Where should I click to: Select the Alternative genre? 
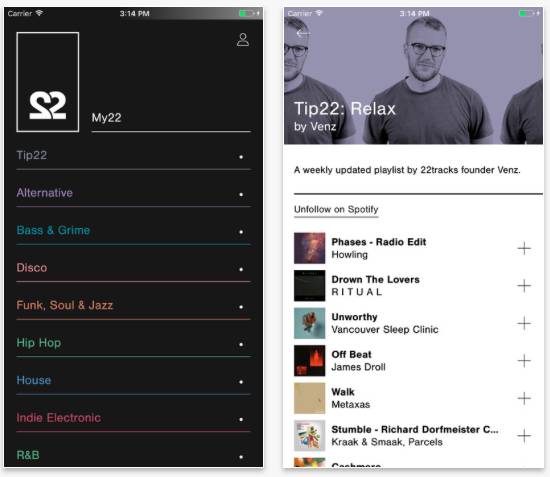coord(45,193)
